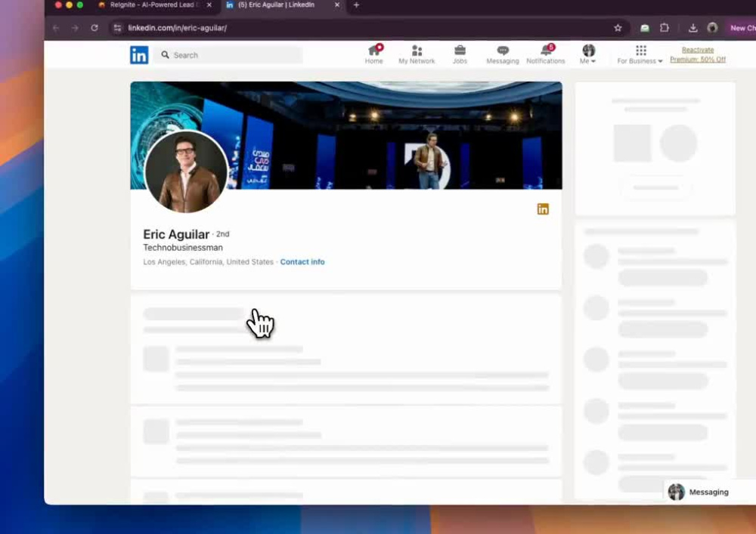
Task: Click the browser forward arrow
Action: [x=75, y=28]
